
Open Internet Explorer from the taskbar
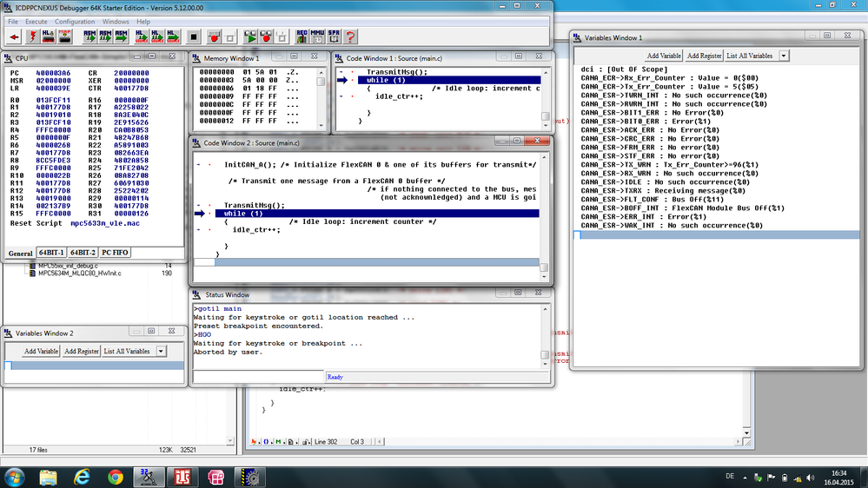click(x=82, y=477)
